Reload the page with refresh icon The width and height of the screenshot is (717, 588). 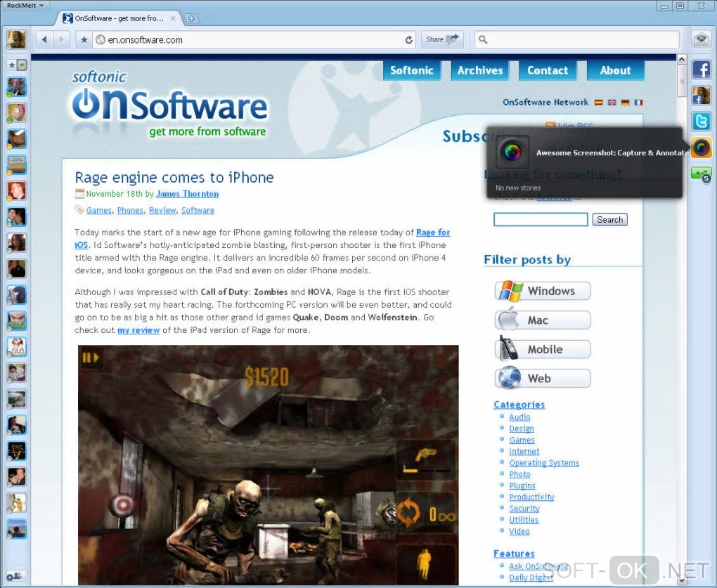point(409,40)
